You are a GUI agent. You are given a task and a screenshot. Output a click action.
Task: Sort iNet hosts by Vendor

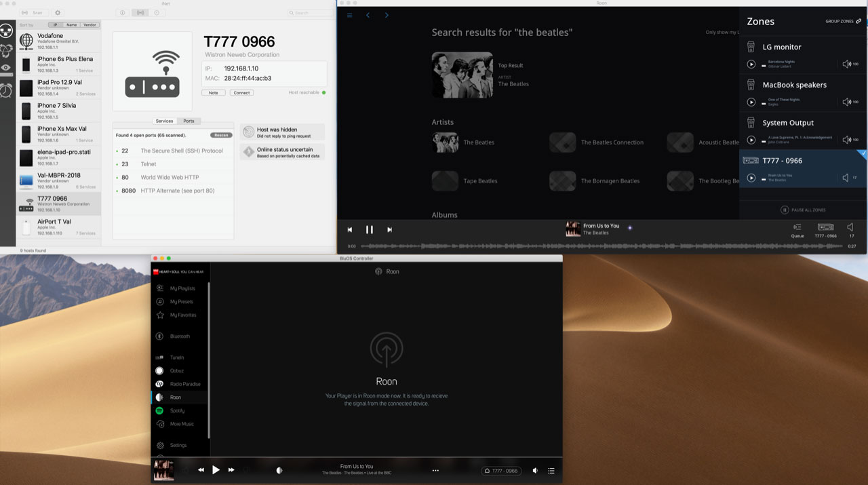pos(90,24)
